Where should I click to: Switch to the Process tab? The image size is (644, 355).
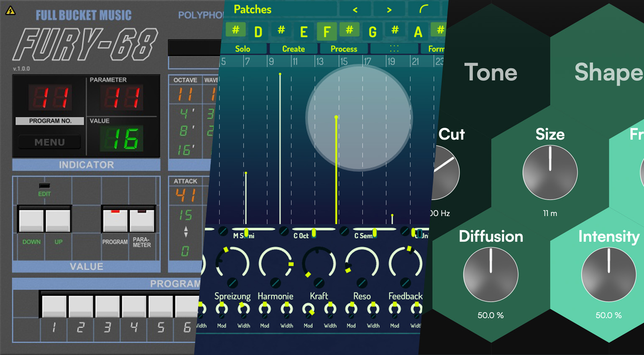(343, 48)
